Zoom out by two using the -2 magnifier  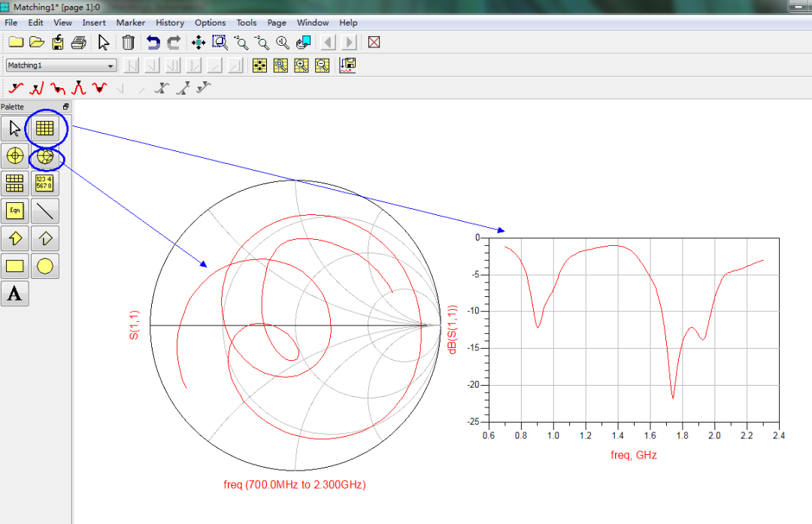point(262,42)
